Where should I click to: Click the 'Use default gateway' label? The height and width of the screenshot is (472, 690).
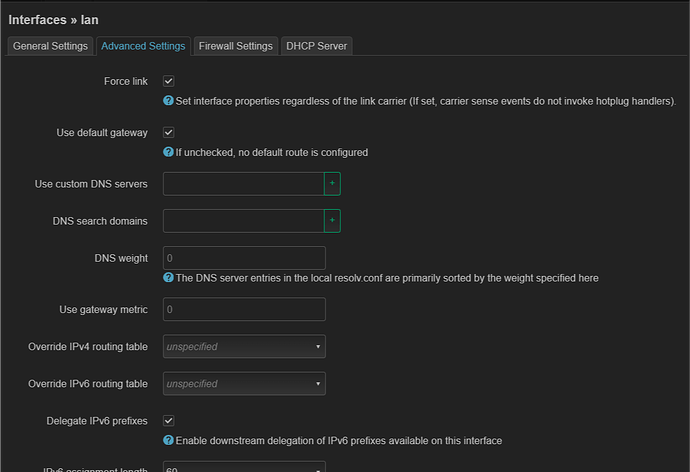tap(102, 133)
